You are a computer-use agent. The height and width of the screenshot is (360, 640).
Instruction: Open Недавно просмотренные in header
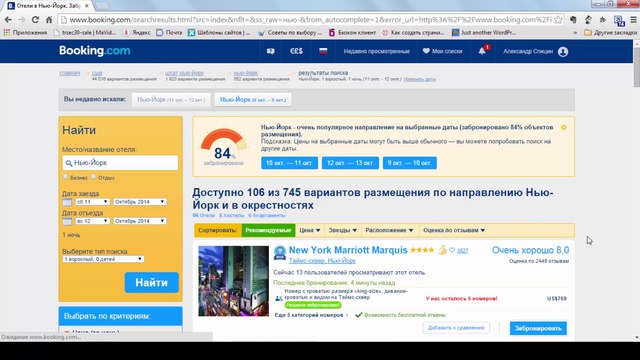(376, 51)
